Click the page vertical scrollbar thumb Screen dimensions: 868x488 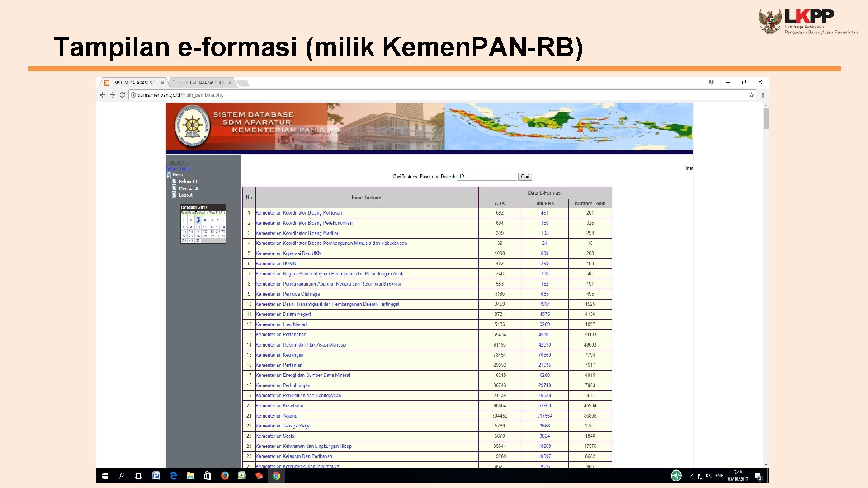coord(766,118)
